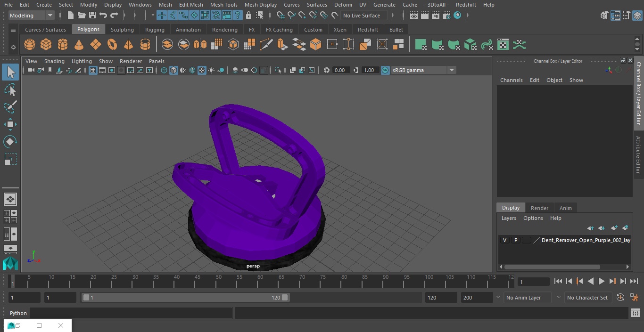The height and width of the screenshot is (332, 644).
Task: Create a polygon sphere from shelf
Action: point(30,45)
